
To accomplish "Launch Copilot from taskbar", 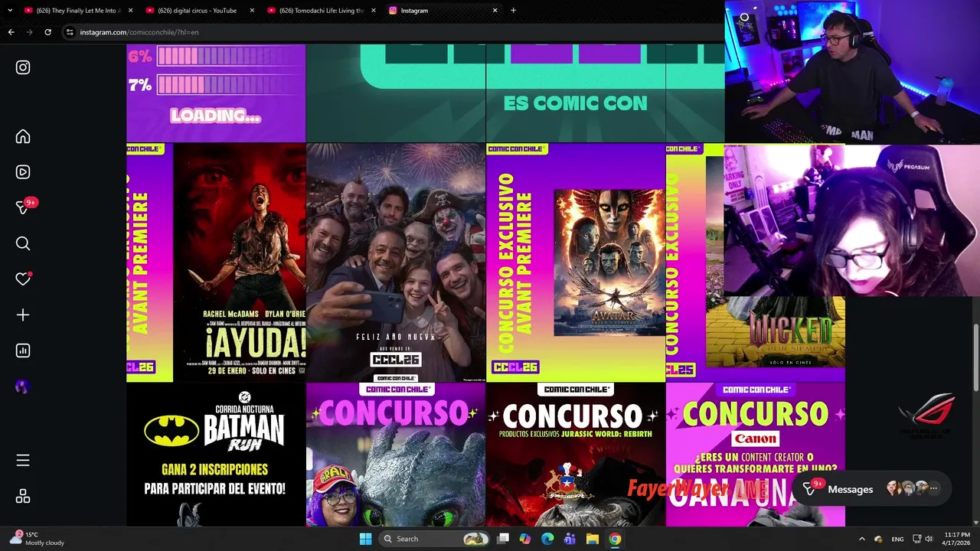I will click(x=525, y=539).
